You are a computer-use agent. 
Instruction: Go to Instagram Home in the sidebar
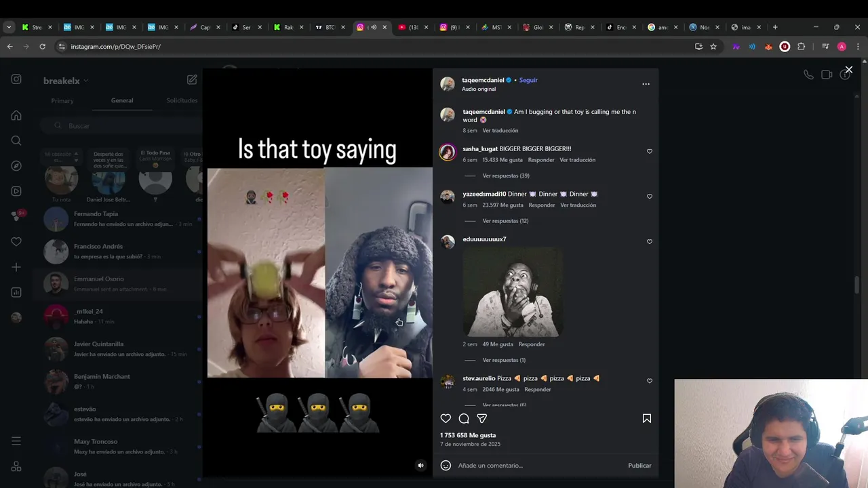coord(16,115)
